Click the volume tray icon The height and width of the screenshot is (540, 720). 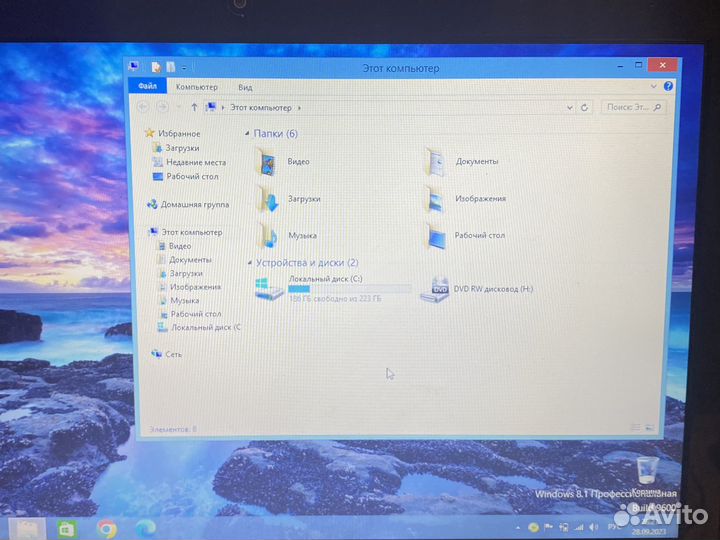pos(594,527)
